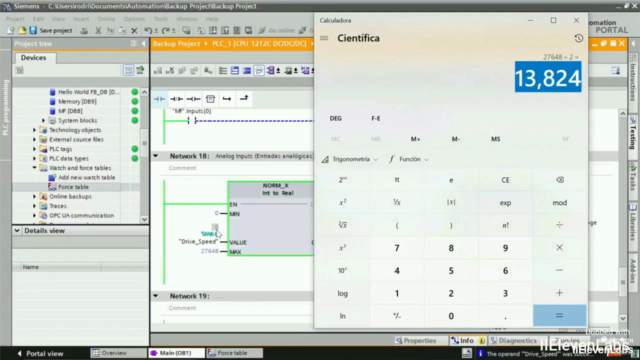
Task: Expand the Technology objects node
Action: point(34,130)
